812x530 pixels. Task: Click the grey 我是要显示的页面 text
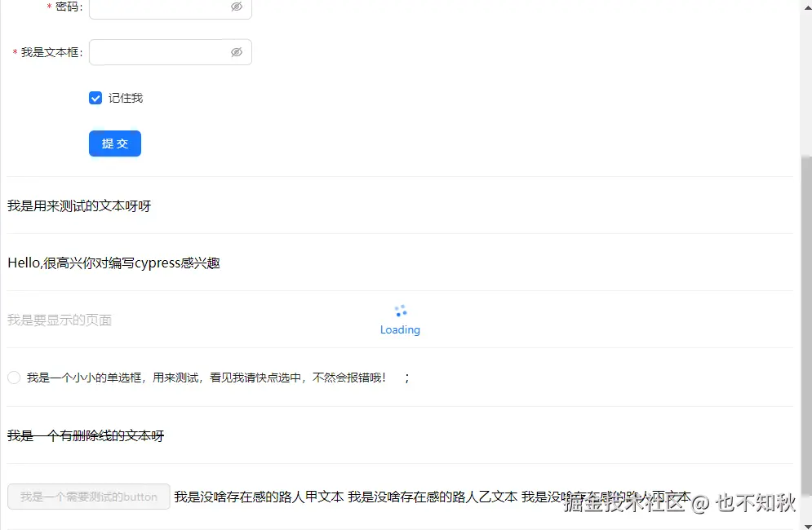(59, 320)
